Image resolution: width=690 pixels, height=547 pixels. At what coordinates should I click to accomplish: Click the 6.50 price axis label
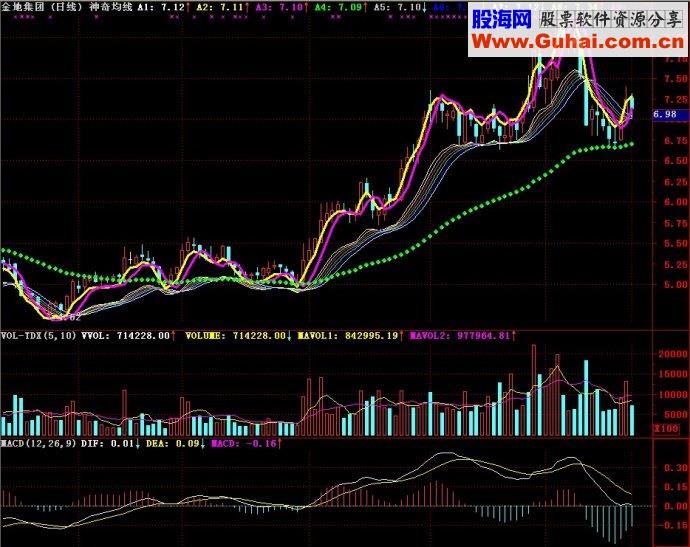(675, 161)
